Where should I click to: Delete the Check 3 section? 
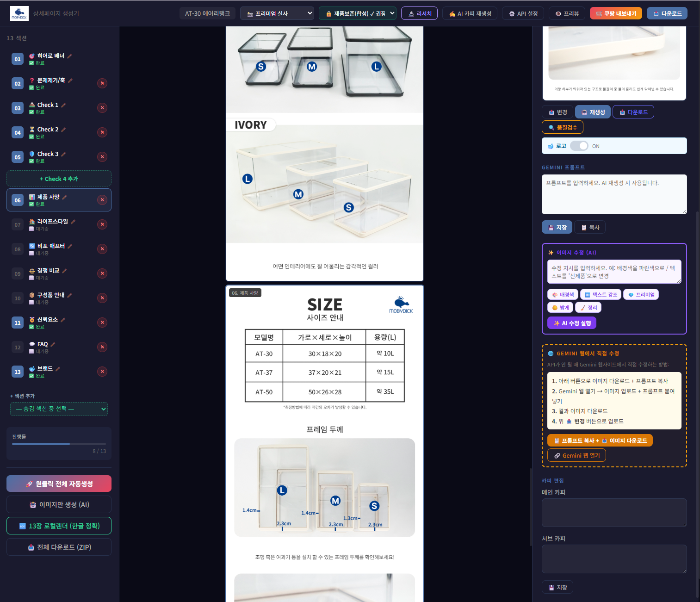click(102, 157)
